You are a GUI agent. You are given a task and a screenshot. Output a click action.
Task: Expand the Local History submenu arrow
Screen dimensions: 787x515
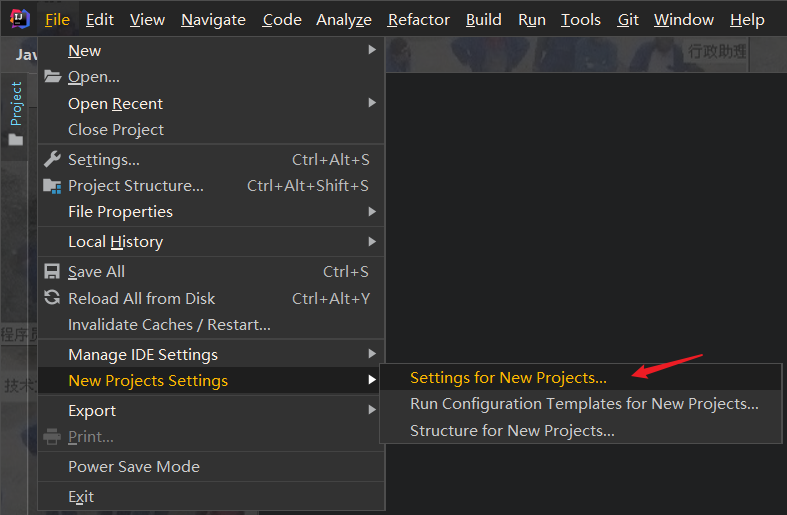372,241
